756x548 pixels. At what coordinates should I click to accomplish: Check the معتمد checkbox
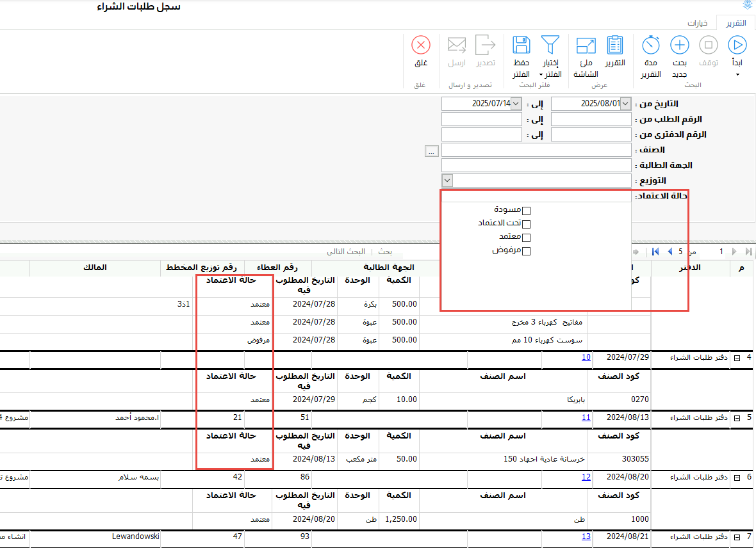tap(527, 238)
